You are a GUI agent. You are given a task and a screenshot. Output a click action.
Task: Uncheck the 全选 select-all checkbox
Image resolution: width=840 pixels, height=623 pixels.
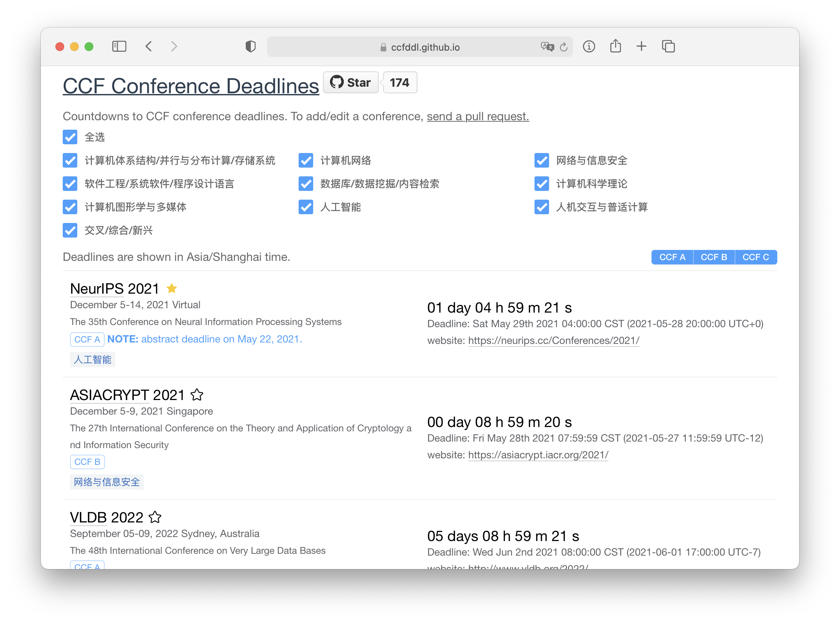[70, 137]
